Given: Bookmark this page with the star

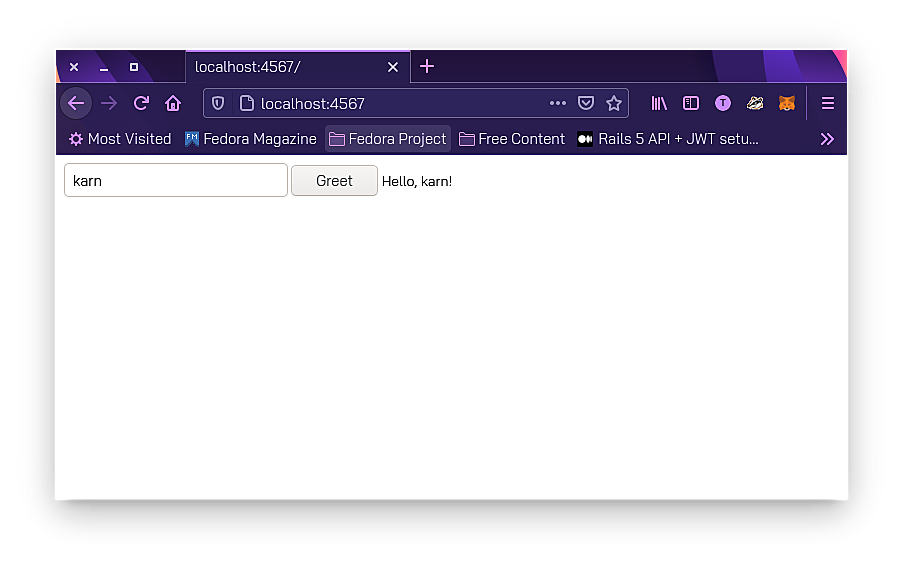Looking at the screenshot, I should pos(614,103).
